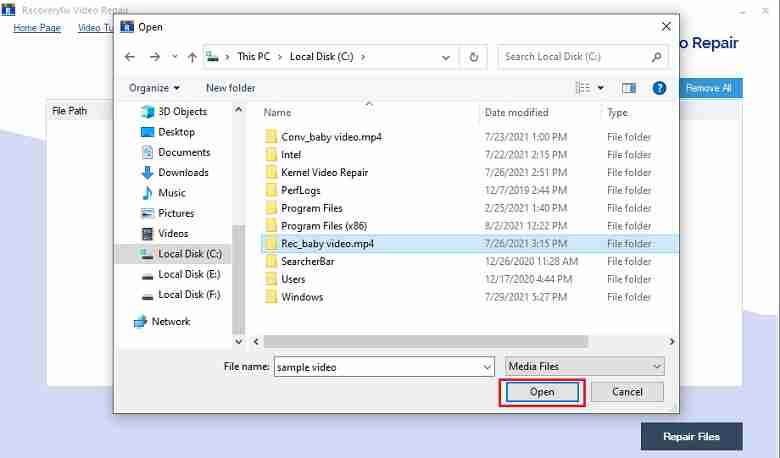Image resolution: width=780 pixels, height=458 pixels.
Task: Sort by the Name column header
Action: tap(277, 113)
